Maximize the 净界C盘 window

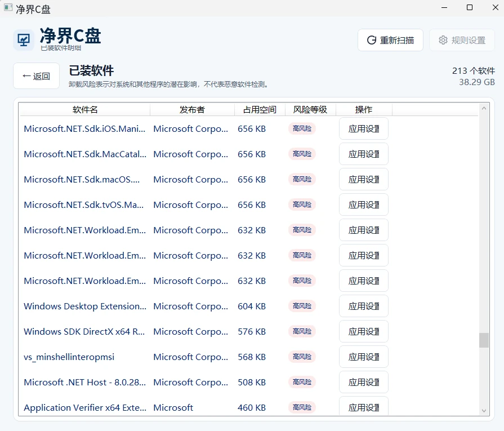tap(470, 7)
